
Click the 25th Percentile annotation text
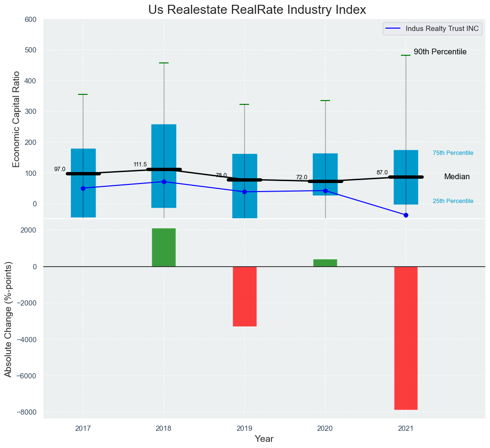pos(452,201)
